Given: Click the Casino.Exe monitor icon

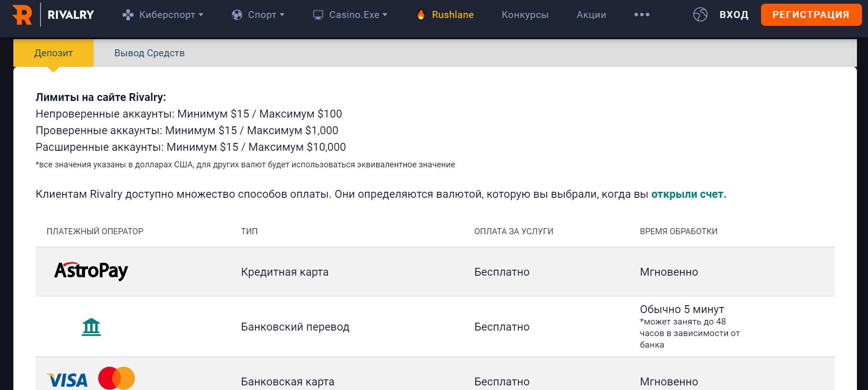Looking at the screenshot, I should tap(318, 15).
